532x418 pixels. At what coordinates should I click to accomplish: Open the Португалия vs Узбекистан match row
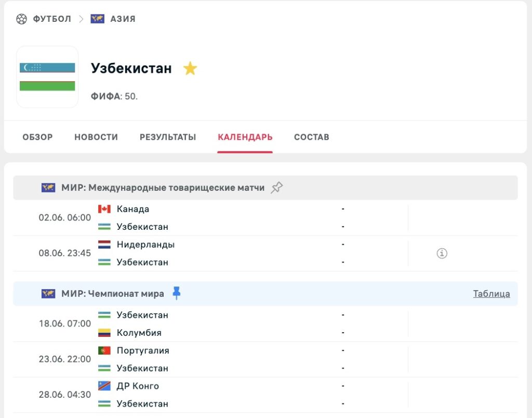pos(265,359)
